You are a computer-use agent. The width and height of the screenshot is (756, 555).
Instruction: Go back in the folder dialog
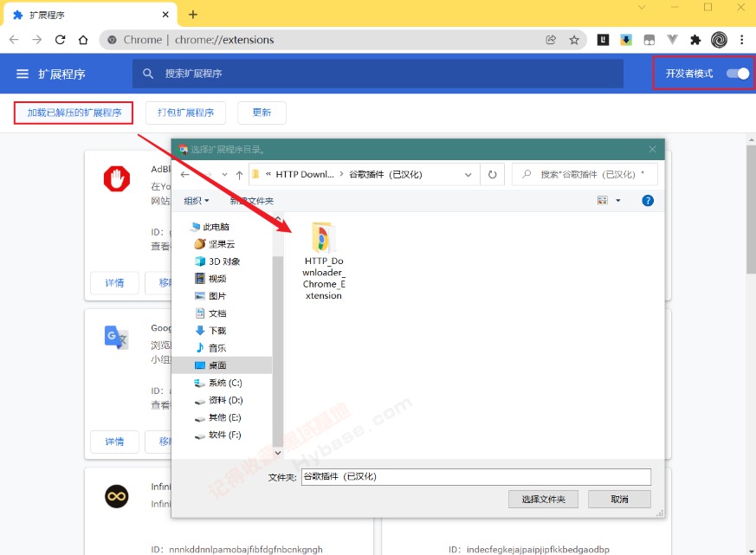tap(185, 175)
